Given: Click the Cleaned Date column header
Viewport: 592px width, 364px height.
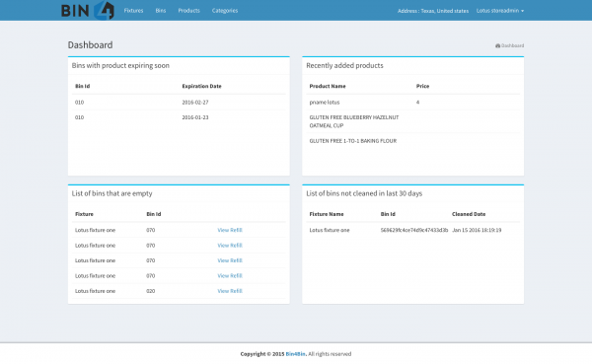Looking at the screenshot, I should 469,214.
